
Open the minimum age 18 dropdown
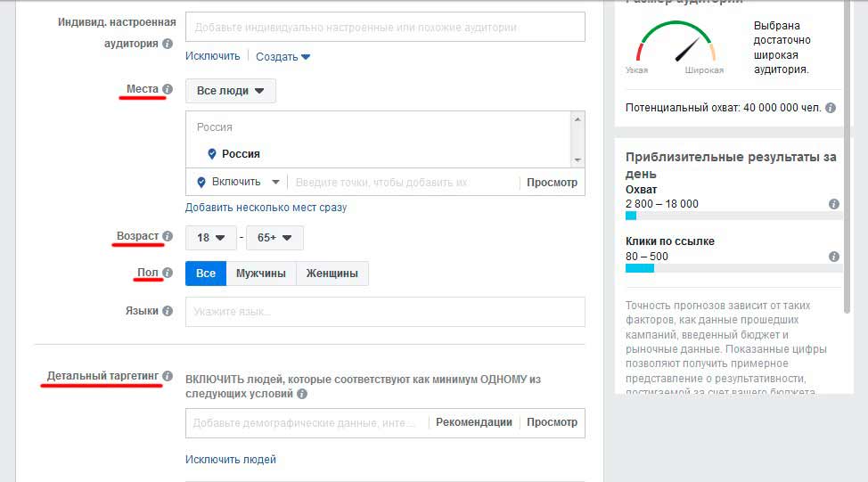coord(211,238)
